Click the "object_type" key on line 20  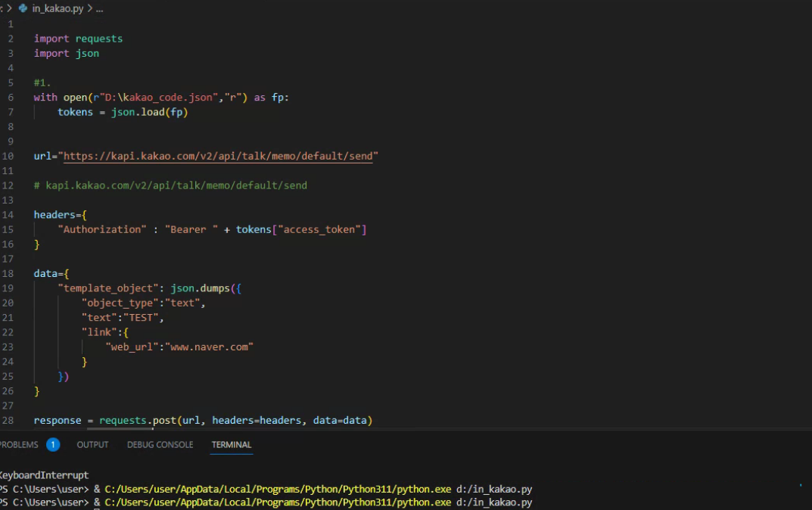[x=120, y=303]
